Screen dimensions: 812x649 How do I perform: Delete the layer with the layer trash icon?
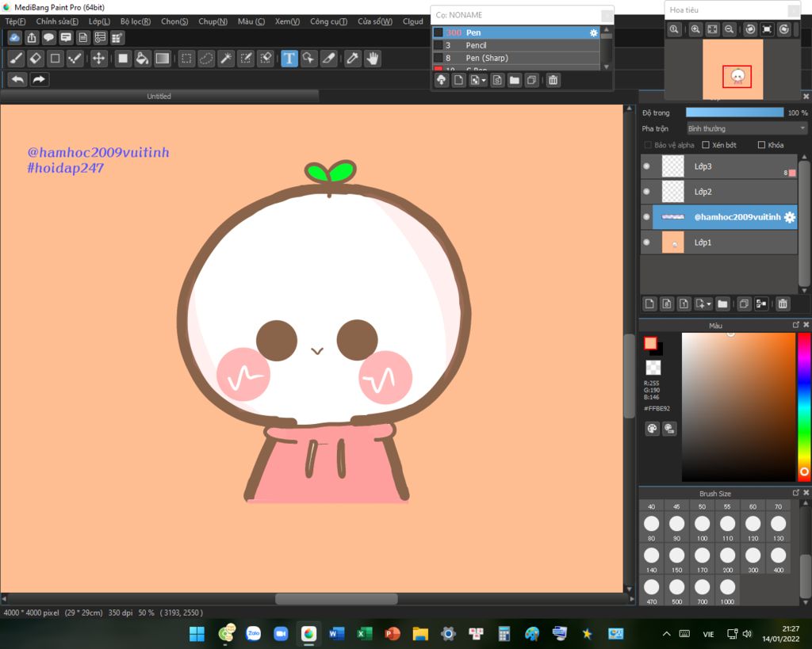(783, 304)
